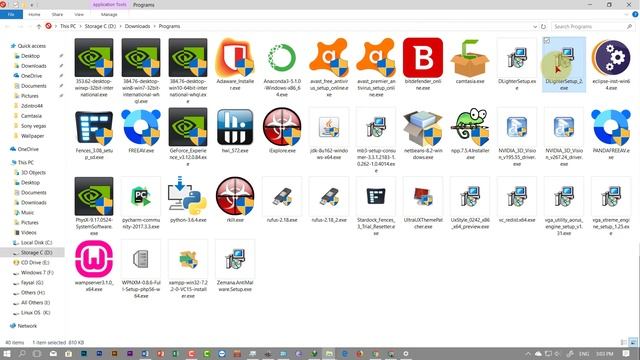Select the Fences_3.08 setup file icon
The width and height of the screenshot is (640, 360).
coord(94,127)
